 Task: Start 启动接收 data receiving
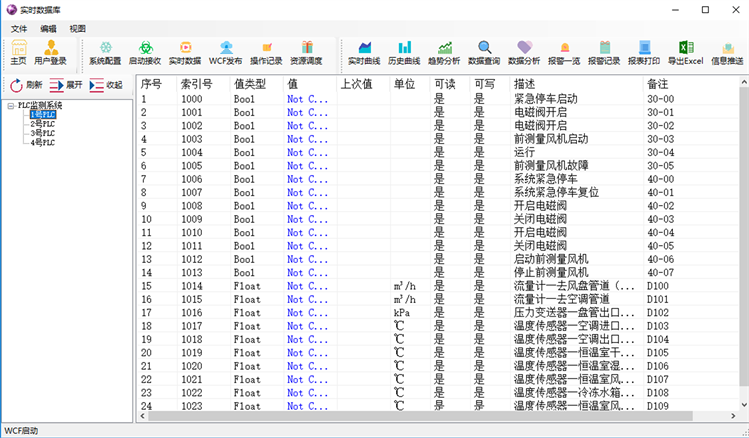click(x=145, y=53)
